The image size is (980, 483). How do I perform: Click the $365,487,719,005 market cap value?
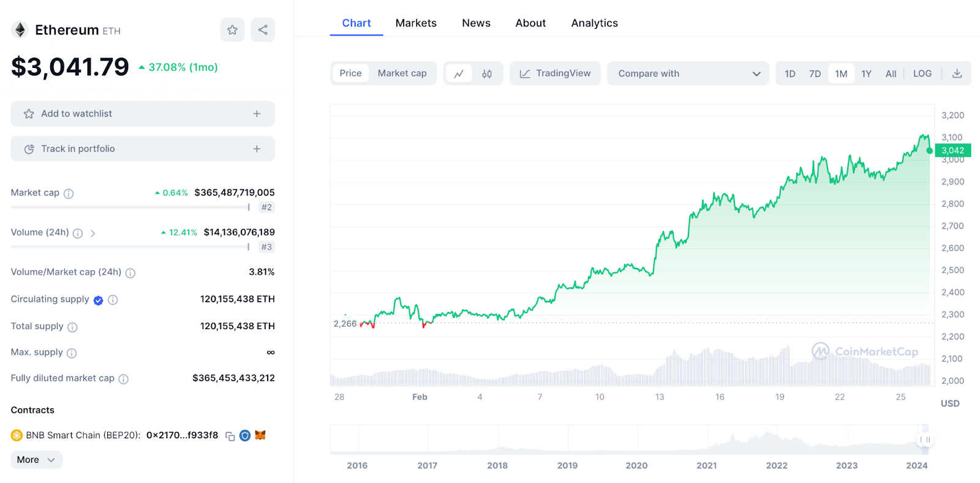point(235,192)
